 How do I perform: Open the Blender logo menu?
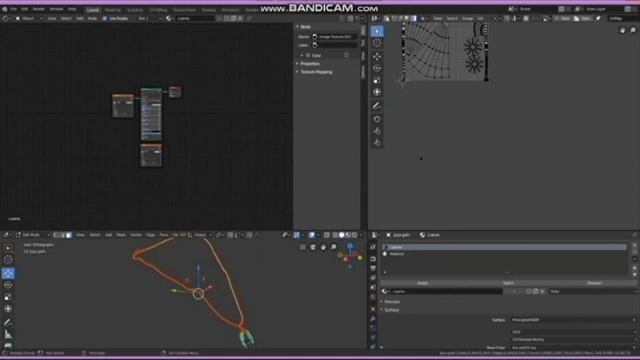point(4,9)
